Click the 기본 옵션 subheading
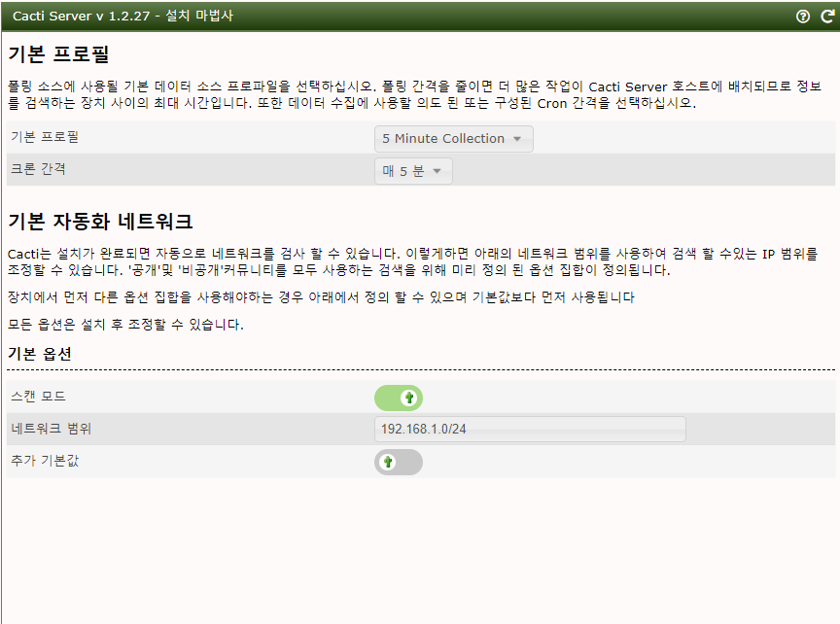The width and height of the screenshot is (840, 624). (40, 354)
